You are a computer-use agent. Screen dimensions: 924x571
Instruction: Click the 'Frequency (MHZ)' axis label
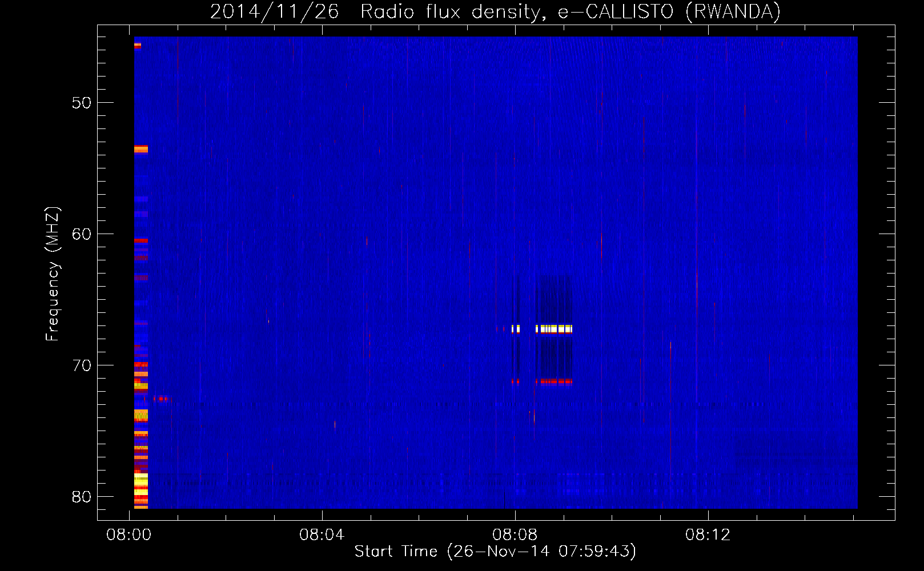click(x=53, y=274)
